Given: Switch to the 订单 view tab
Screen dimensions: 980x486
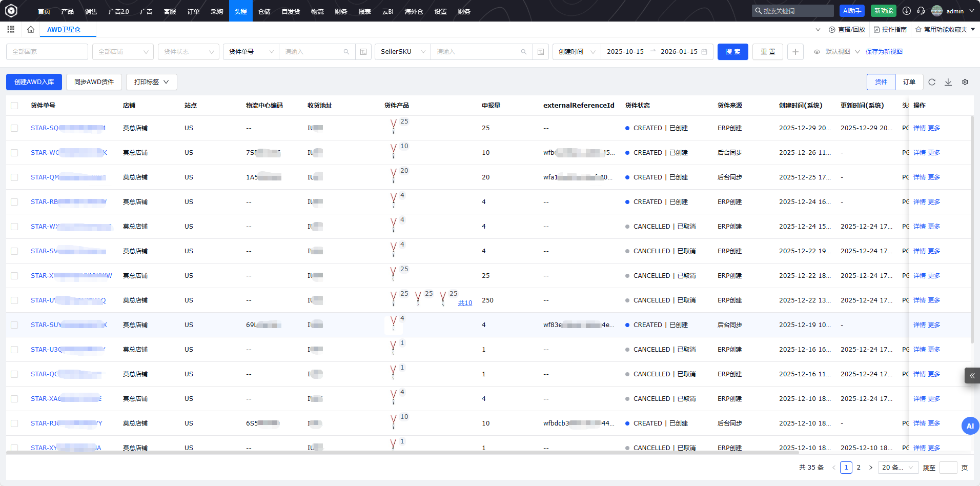Looking at the screenshot, I should (909, 82).
